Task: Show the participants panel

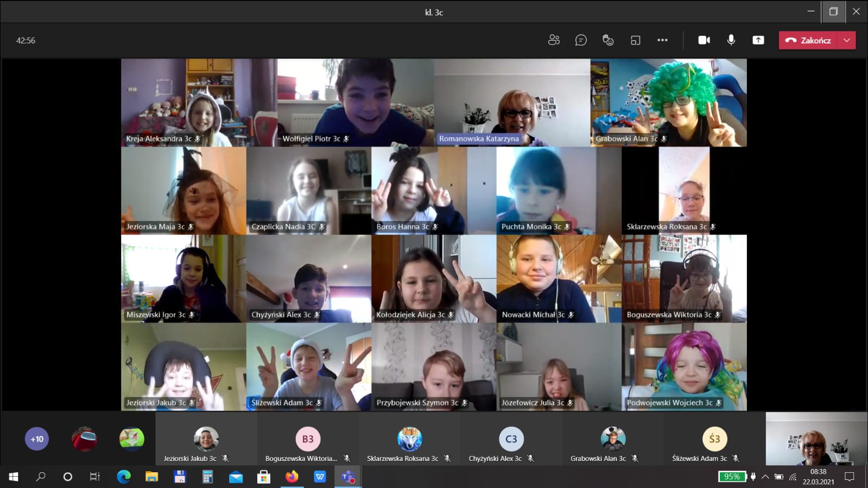Action: tap(554, 40)
